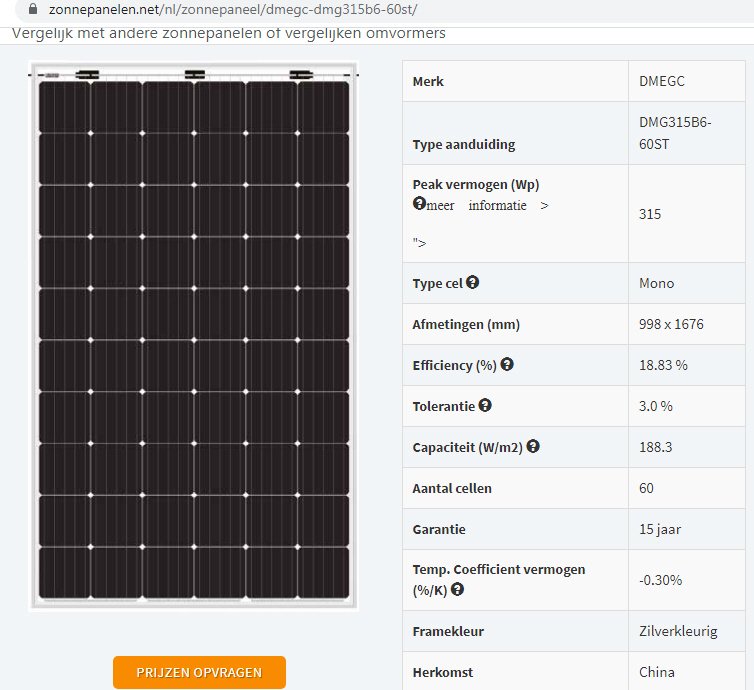Show Temp. Coefficient vermogen help tooltip icon
Viewport: 754px width, 690px height.
(457, 590)
